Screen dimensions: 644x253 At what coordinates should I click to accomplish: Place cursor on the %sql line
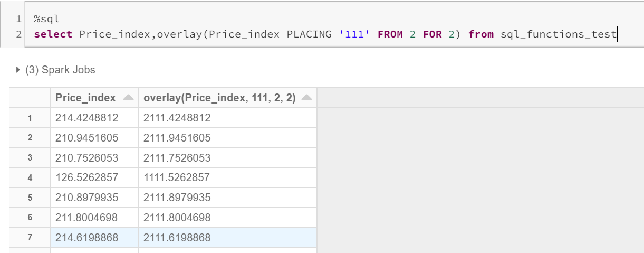click(x=47, y=19)
